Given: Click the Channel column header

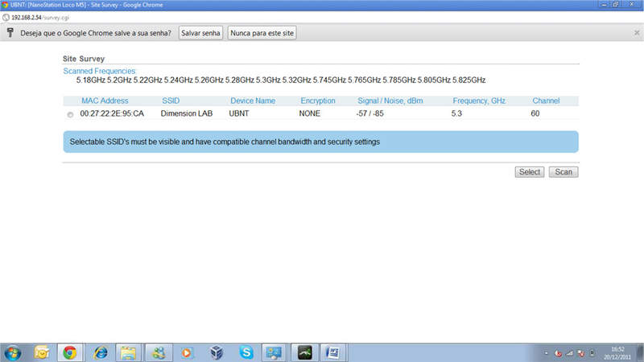Looking at the screenshot, I should (x=546, y=101).
